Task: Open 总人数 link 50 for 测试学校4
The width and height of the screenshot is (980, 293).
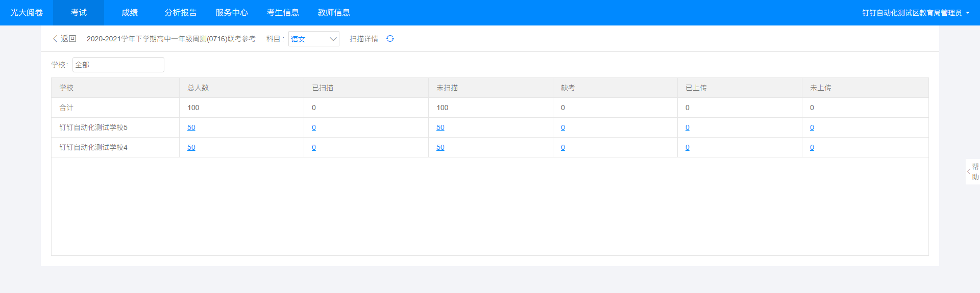Action: (191, 147)
